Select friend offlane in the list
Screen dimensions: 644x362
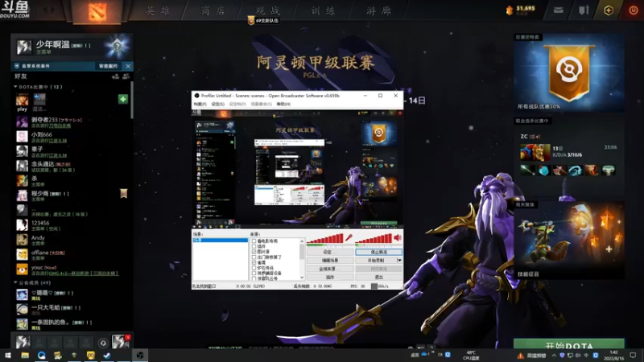[71, 255]
